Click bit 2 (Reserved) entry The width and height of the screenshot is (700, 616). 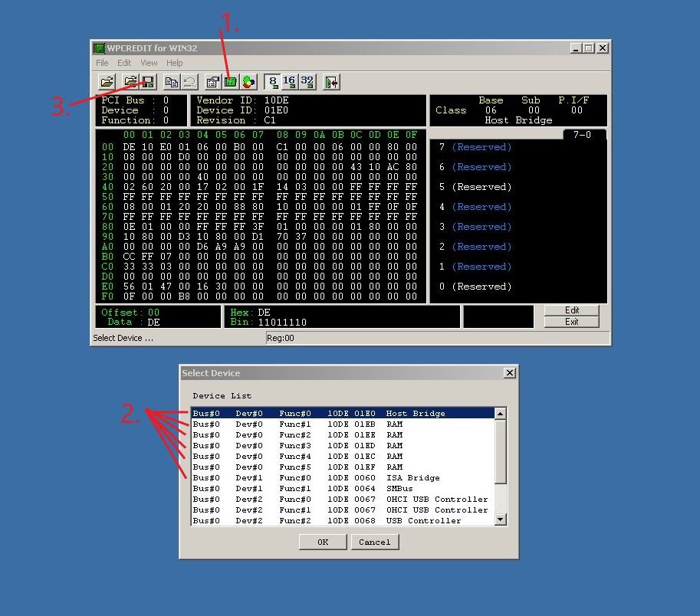click(475, 247)
